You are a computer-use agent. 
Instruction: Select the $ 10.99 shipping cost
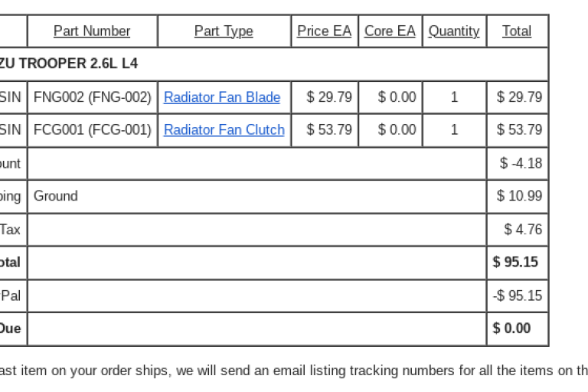519,196
